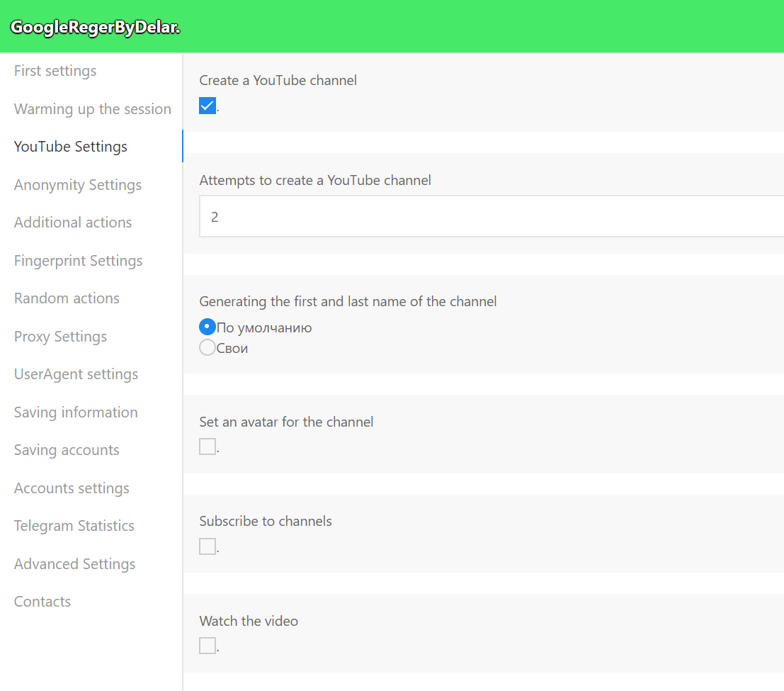The height and width of the screenshot is (691, 784).
Task: Show UserAgent settings
Action: [x=76, y=374]
